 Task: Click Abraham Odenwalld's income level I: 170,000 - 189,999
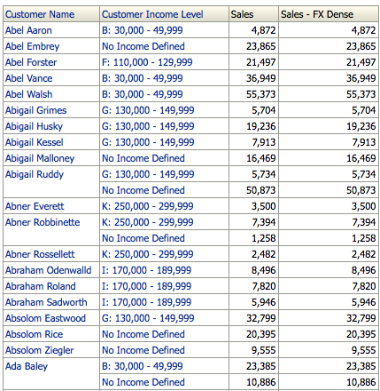(x=146, y=270)
